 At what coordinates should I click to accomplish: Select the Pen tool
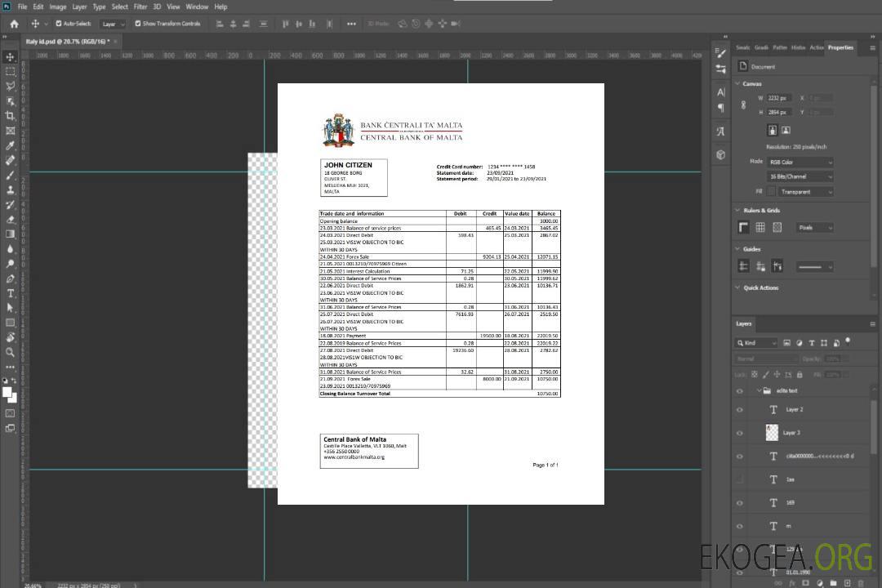click(10, 278)
